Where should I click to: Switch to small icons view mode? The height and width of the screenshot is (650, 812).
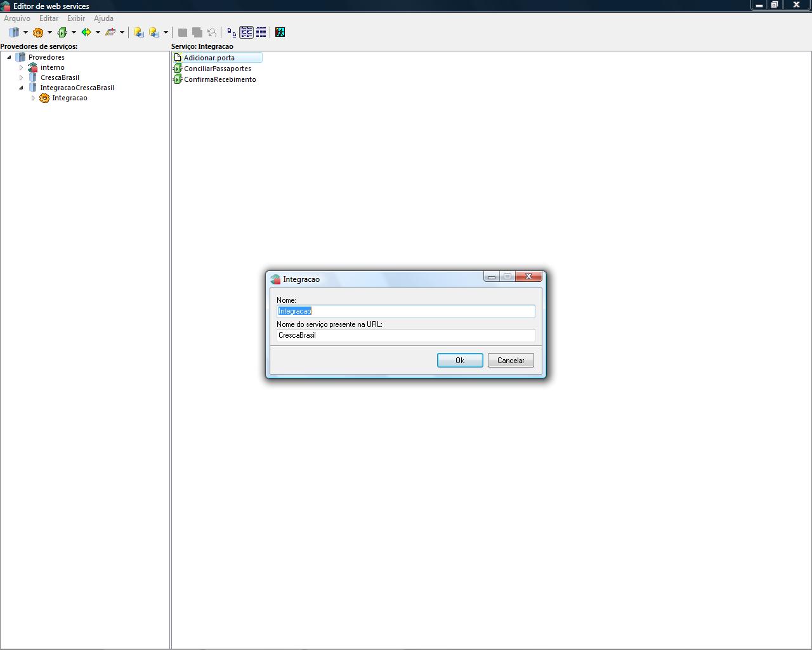tap(232, 32)
